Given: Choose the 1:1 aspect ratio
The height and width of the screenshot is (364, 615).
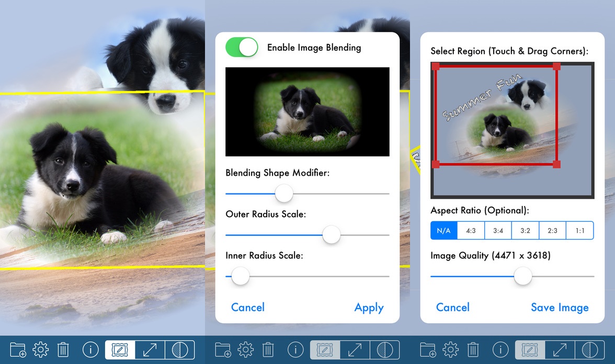Looking at the screenshot, I should tap(579, 230).
